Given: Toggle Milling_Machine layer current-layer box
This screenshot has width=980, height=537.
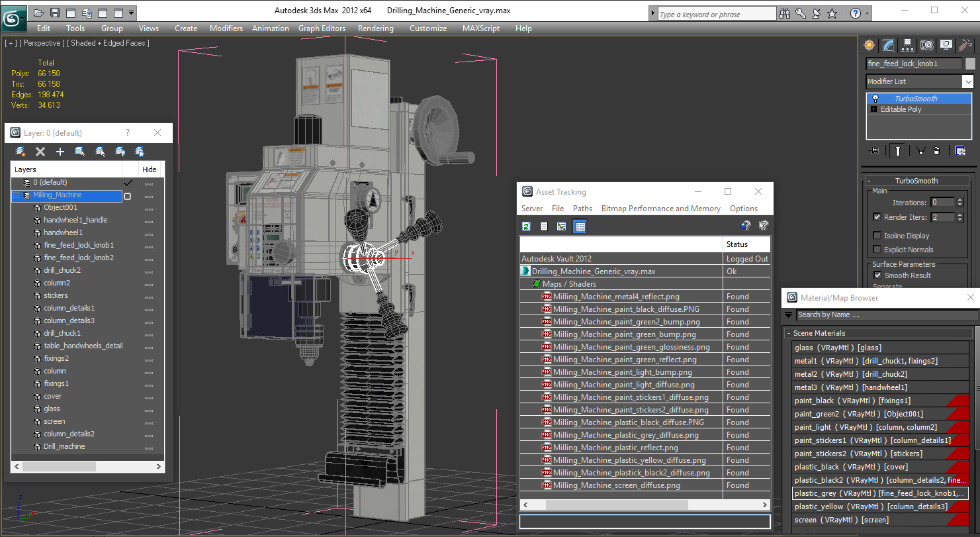Looking at the screenshot, I should click(128, 196).
